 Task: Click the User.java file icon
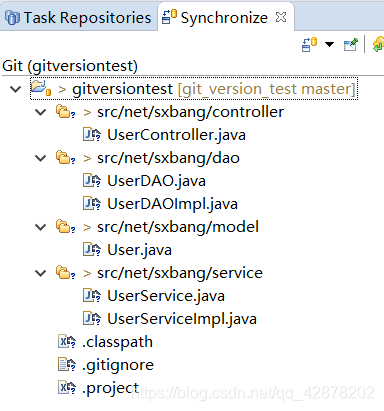(92, 250)
